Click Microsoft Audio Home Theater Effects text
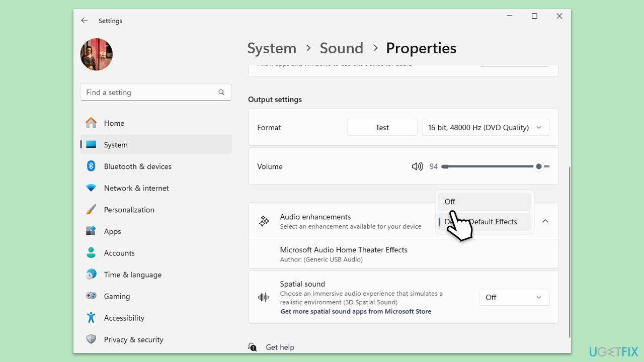This screenshot has width=644, height=362. [344, 250]
